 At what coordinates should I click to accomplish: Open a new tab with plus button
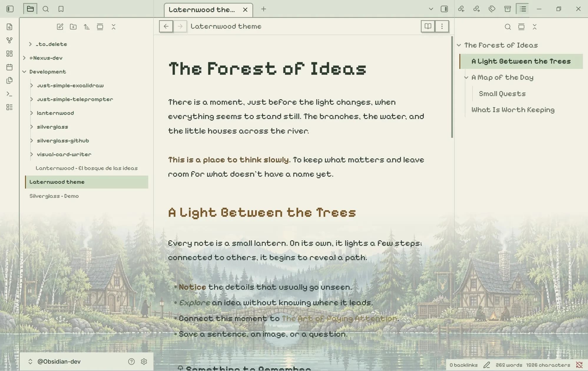click(264, 9)
